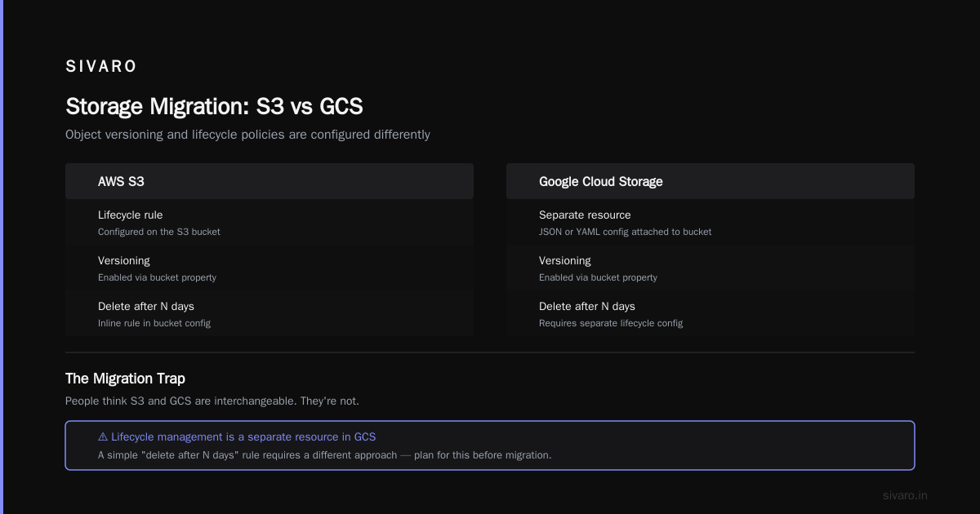Click 'Delete after N days' under AWS S3
The width and height of the screenshot is (980, 514).
point(146,307)
